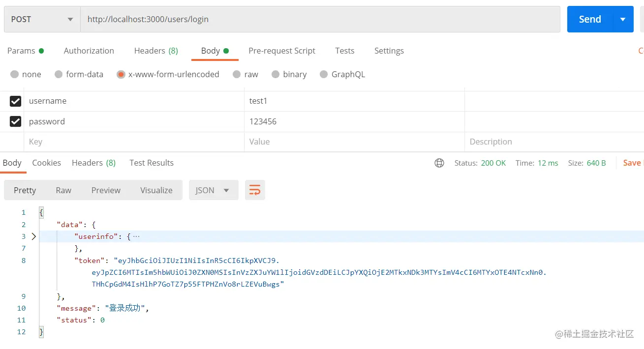Image resolution: width=644 pixels, height=349 pixels.
Task: Click the 200 OK status text
Action: pyautogui.click(x=493, y=163)
